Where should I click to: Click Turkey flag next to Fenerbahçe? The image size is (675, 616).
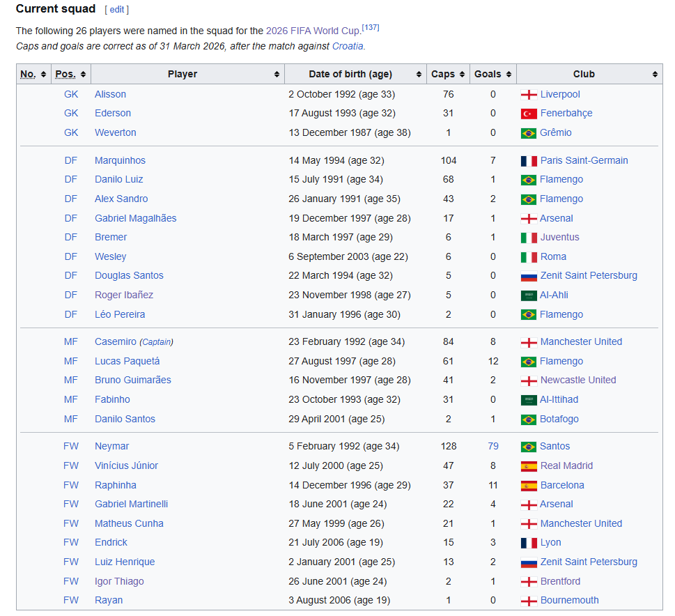point(529,114)
